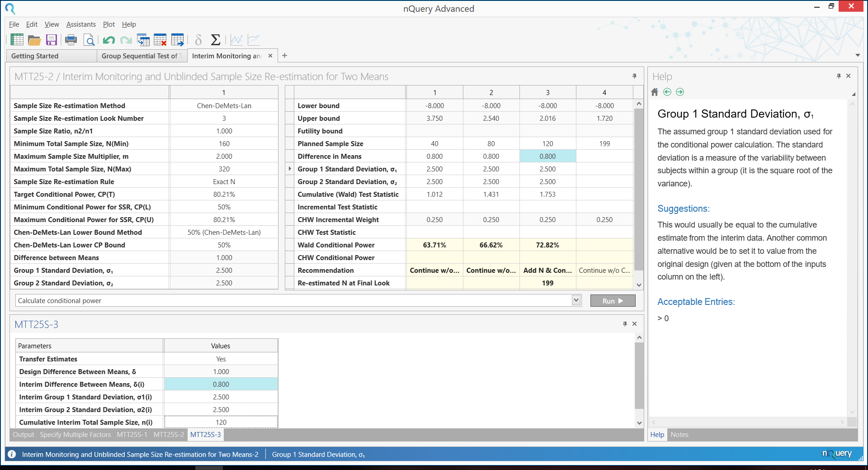Toggle the pin on the MTT25-2 table panel
The height and width of the screenshot is (470, 868).
click(634, 76)
